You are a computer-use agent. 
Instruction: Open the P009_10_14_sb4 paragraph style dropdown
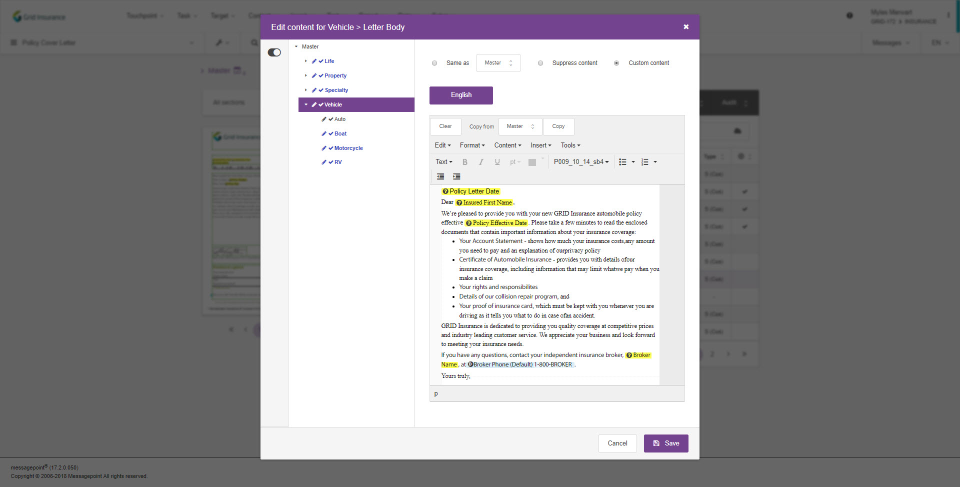[581, 162]
